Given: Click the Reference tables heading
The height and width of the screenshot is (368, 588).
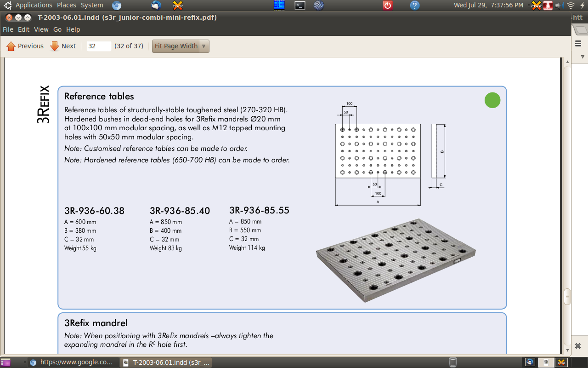Looking at the screenshot, I should [x=99, y=96].
